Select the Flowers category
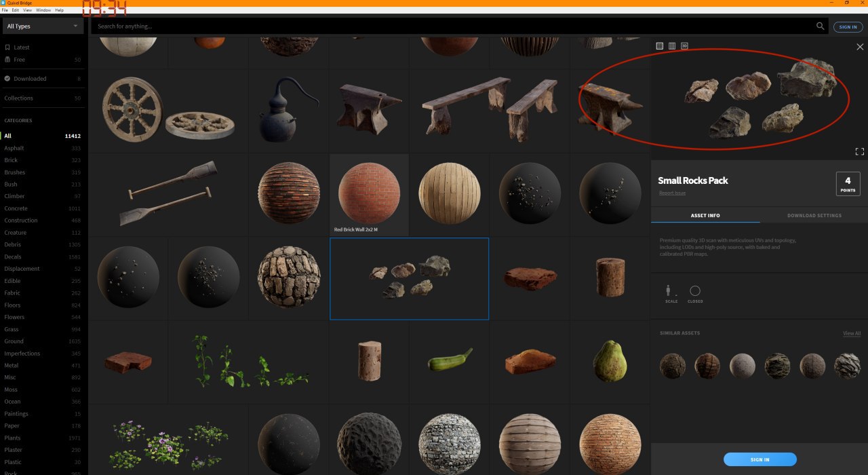This screenshot has width=868, height=475. (43, 317)
